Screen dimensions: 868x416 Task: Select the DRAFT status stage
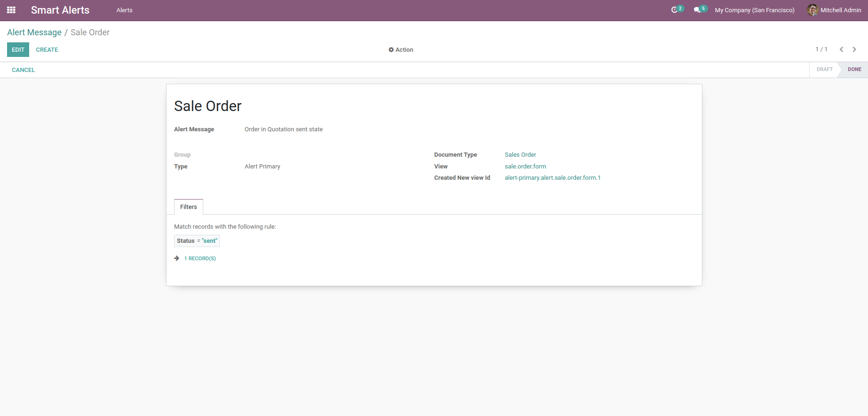point(824,70)
